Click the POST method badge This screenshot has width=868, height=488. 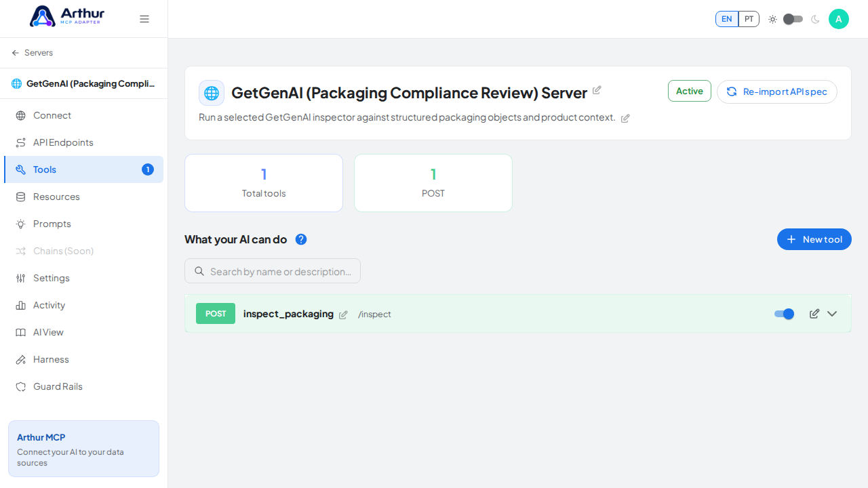click(216, 314)
